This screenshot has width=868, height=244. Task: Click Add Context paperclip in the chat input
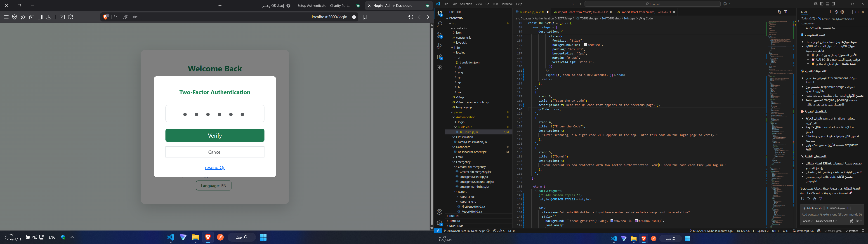coord(804,208)
